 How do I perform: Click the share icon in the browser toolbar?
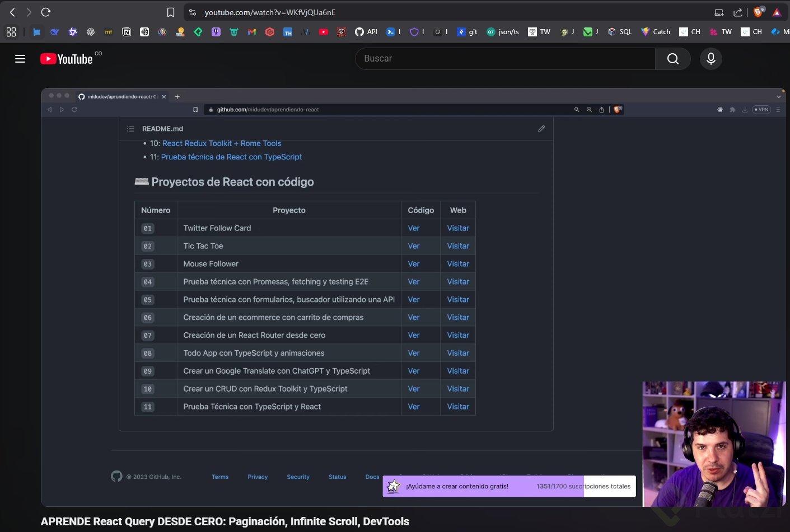738,12
